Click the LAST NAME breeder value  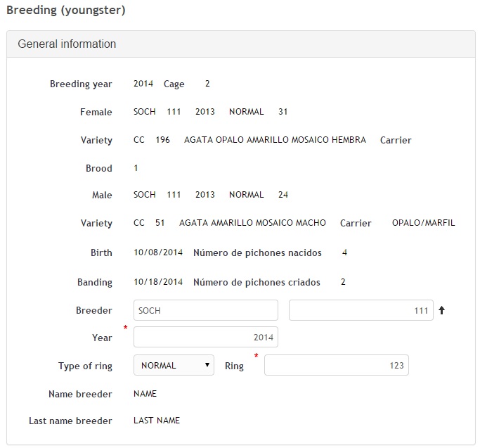(157, 421)
